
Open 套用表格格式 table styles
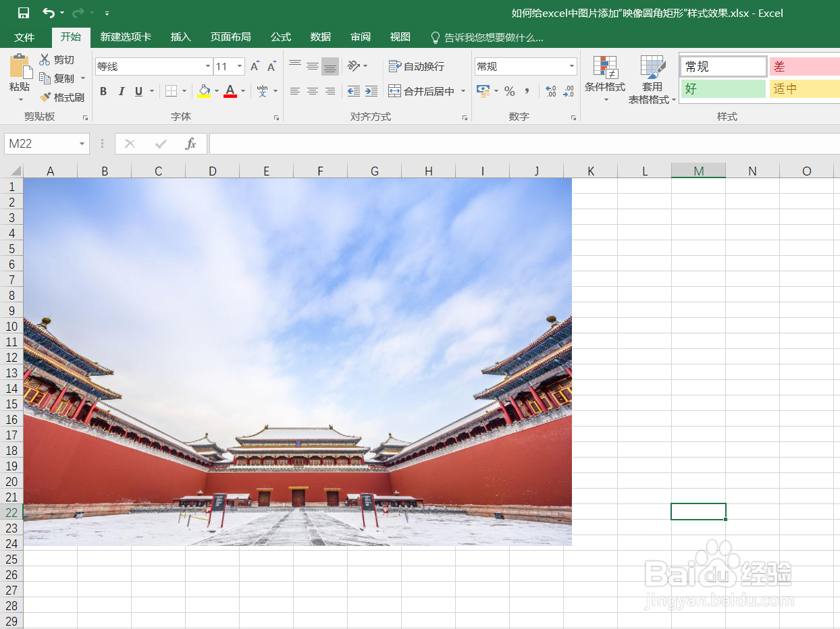(x=652, y=78)
